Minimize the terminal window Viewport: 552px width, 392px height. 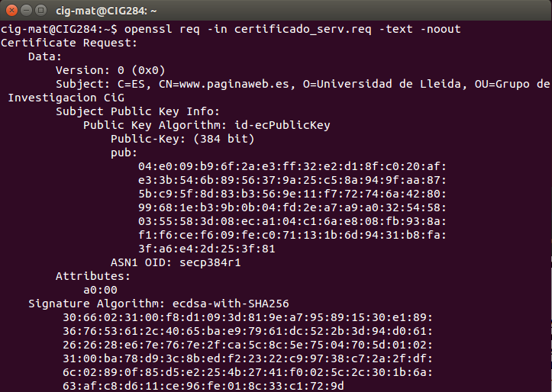coord(24,11)
